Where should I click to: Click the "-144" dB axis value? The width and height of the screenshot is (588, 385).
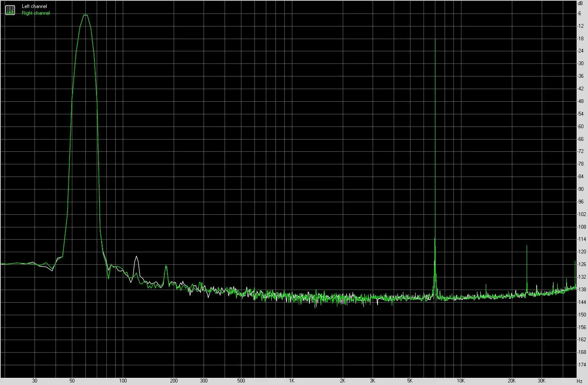[582, 302]
